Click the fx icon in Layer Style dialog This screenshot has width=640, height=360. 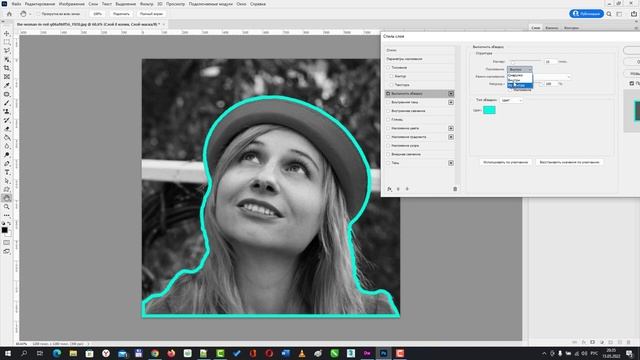(389, 189)
